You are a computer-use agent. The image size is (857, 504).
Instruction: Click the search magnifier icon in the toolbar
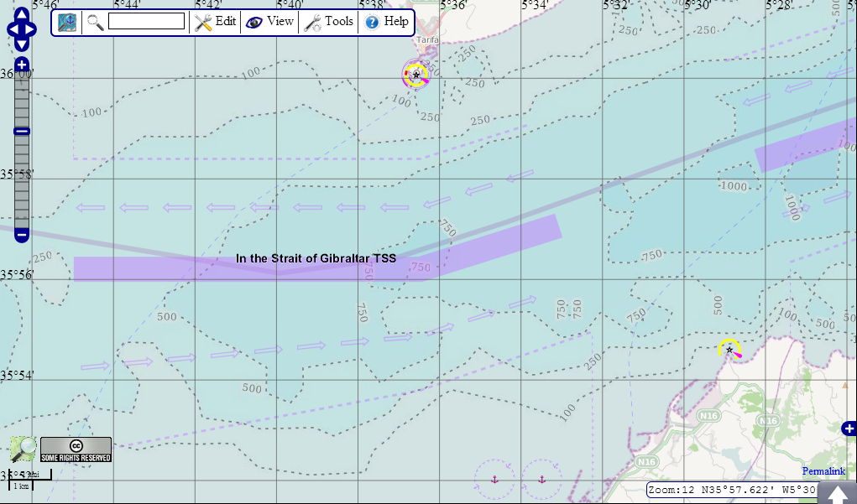[x=95, y=22]
